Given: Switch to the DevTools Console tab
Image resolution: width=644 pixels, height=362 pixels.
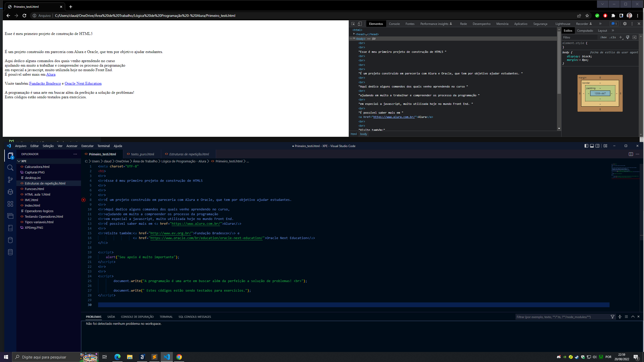Looking at the screenshot, I should coord(394,24).
